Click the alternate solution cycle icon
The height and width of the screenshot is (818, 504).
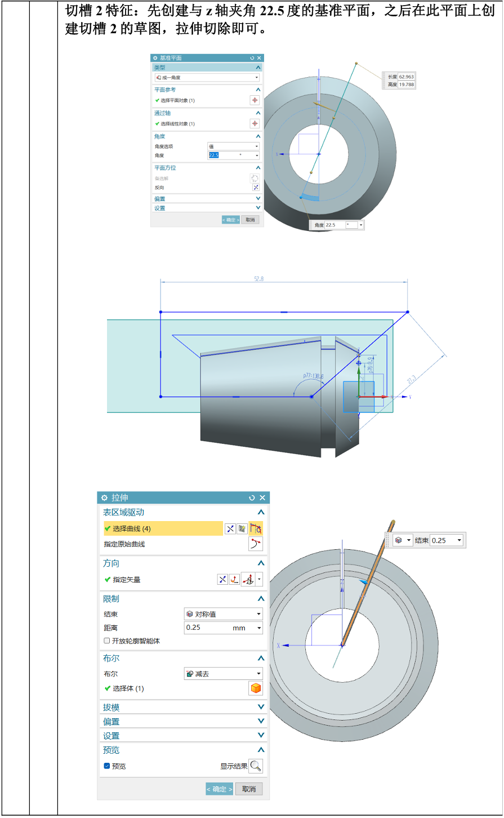(255, 178)
